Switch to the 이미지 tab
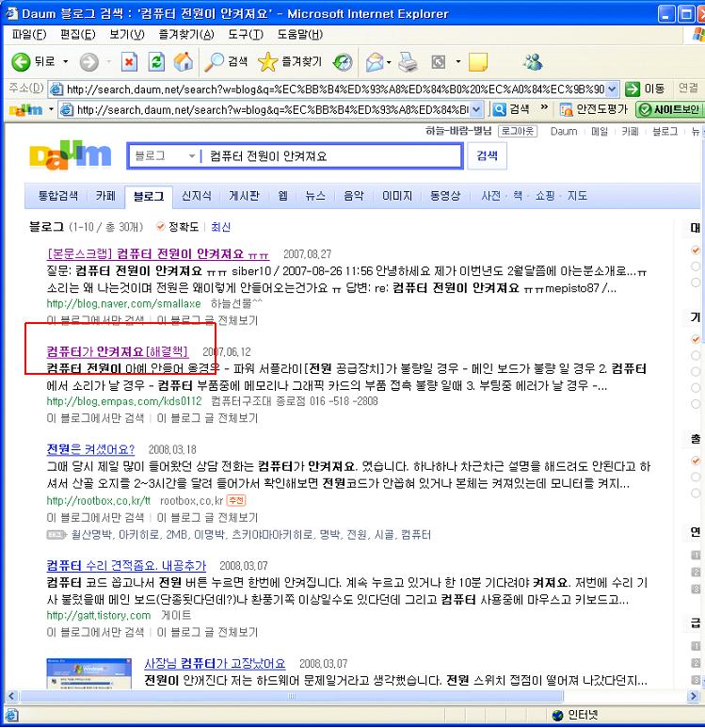 397,196
